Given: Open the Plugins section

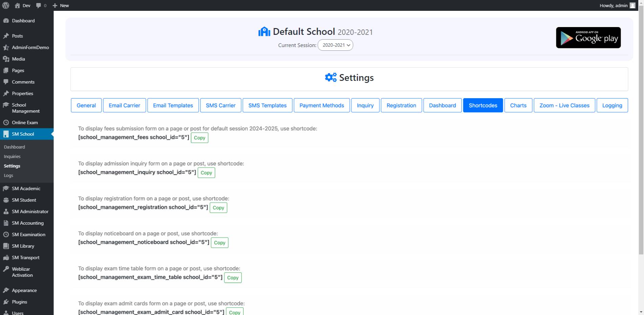Looking at the screenshot, I should [19, 302].
